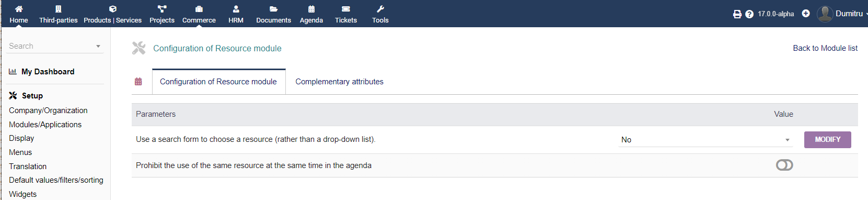The image size is (868, 200).
Task: Select Configuration of Resource module tab
Action: [218, 82]
